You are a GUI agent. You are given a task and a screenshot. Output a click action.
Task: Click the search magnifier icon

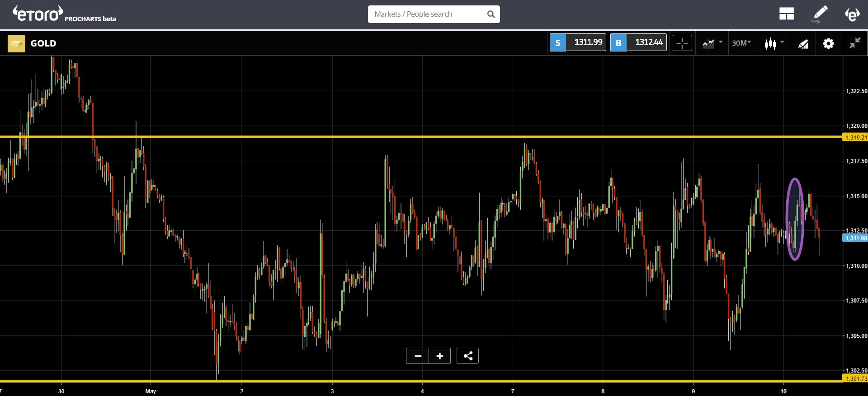tap(491, 14)
